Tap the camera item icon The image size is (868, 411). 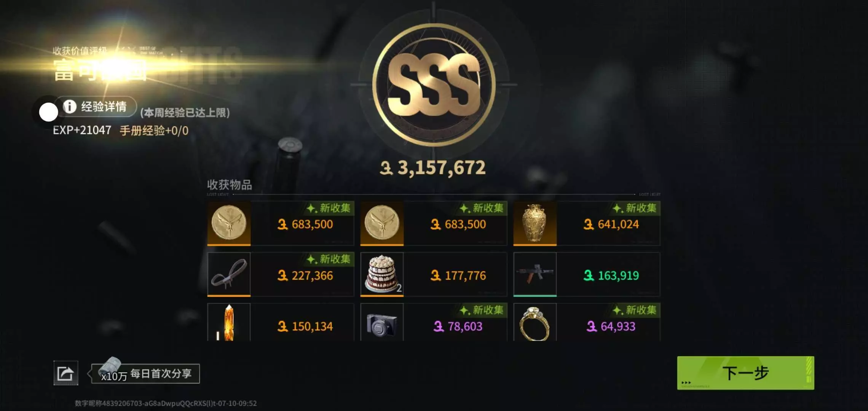pyautogui.click(x=382, y=322)
